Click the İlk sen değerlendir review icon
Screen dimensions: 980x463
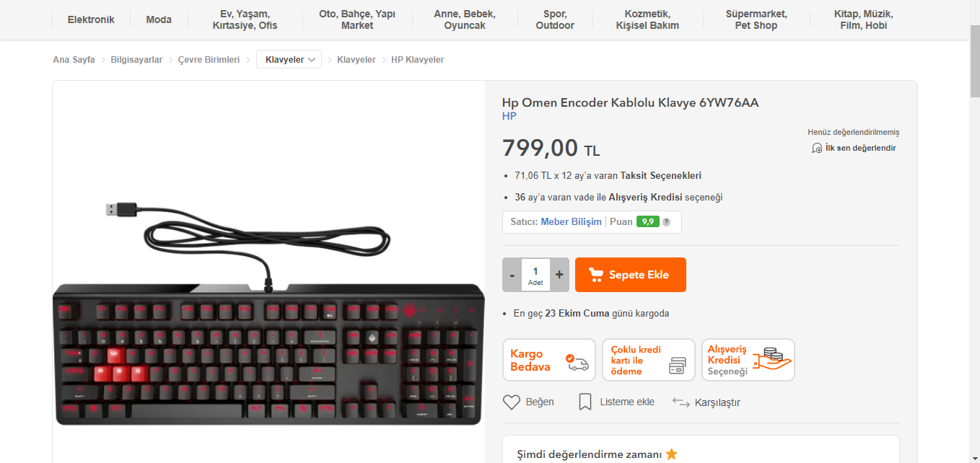[x=817, y=148]
